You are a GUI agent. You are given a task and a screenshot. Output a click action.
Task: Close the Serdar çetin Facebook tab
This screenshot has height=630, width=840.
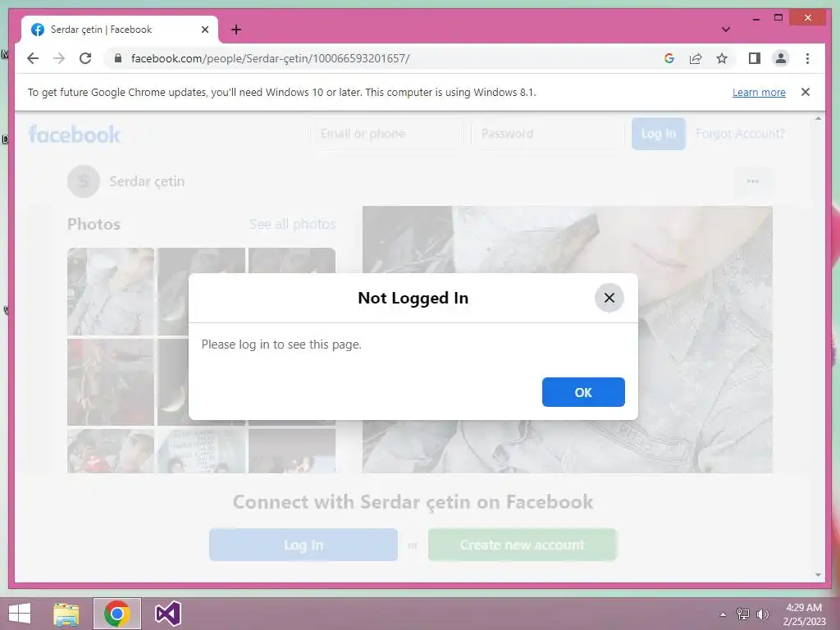204,30
